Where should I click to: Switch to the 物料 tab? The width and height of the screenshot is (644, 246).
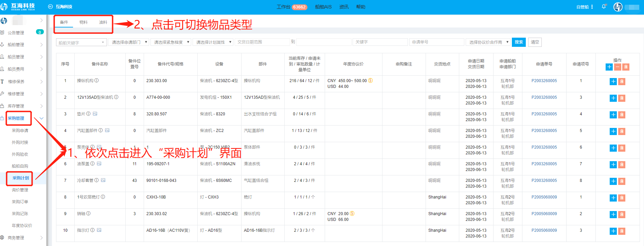(84, 22)
